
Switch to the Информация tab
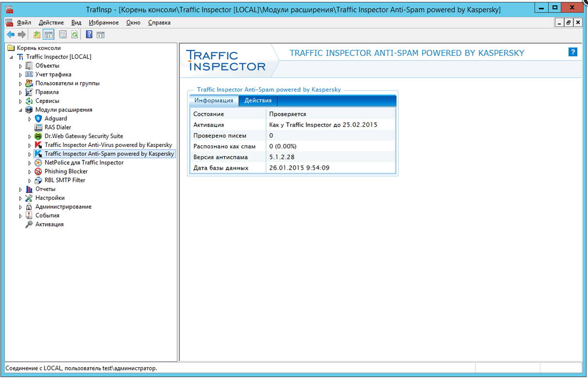[x=214, y=100]
